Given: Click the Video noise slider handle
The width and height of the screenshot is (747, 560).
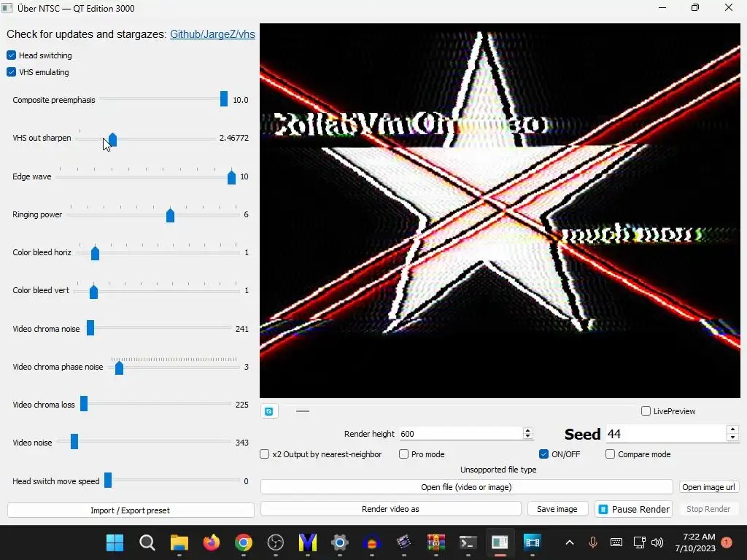Looking at the screenshot, I should (74, 441).
